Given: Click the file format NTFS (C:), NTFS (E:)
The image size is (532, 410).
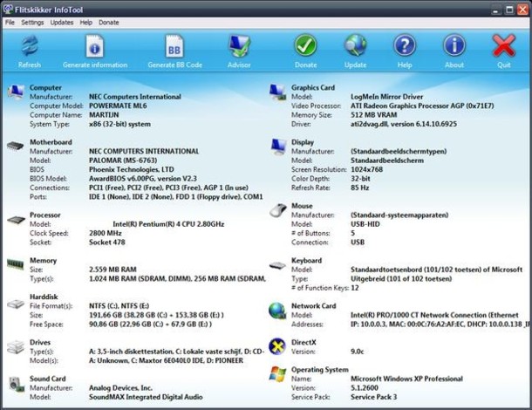Looking at the screenshot, I should [x=119, y=306].
